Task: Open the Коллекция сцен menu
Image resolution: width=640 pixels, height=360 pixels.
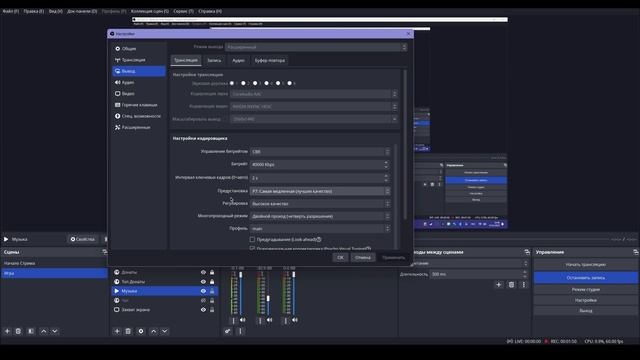Action: click(150, 11)
